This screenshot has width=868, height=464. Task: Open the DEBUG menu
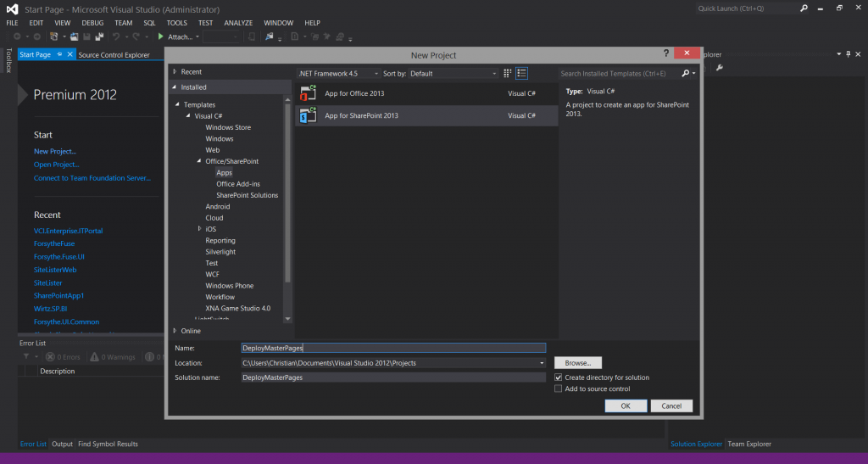(92, 23)
